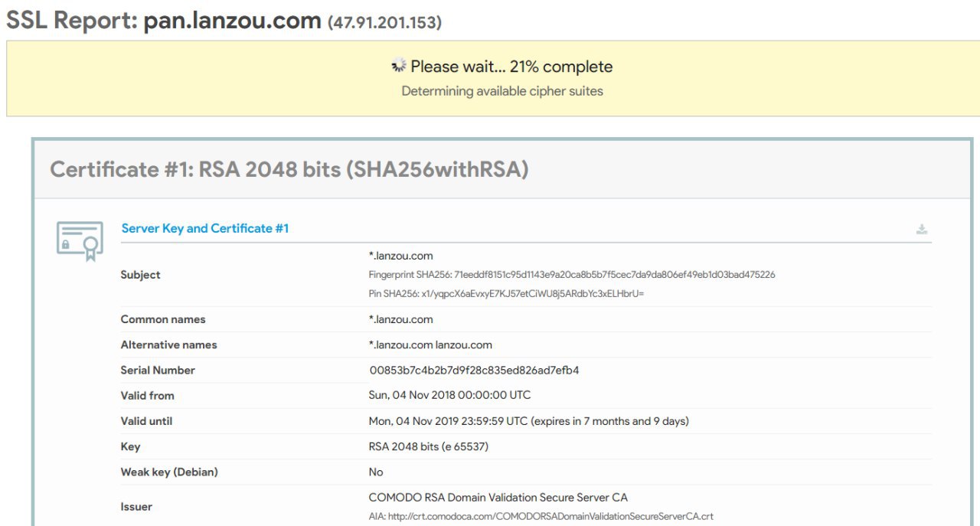
Task: Click the Common names label
Action: (163, 319)
